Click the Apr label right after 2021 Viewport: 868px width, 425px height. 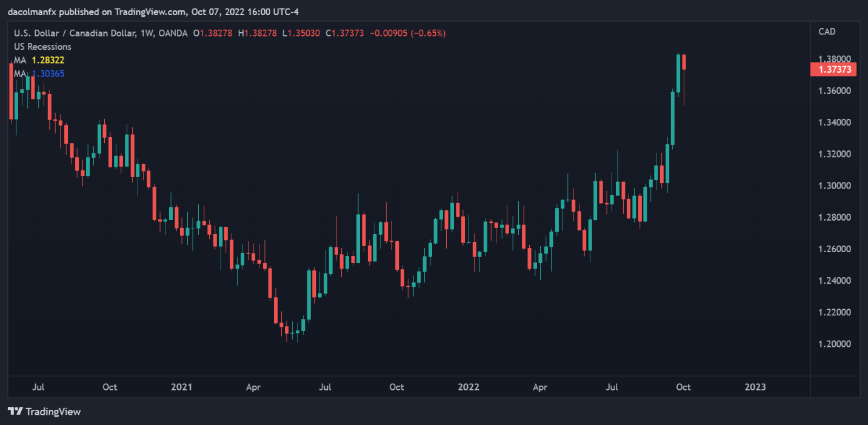tap(253, 387)
